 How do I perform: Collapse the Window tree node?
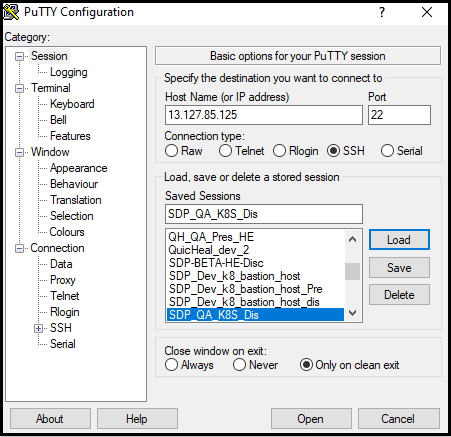[19, 152]
